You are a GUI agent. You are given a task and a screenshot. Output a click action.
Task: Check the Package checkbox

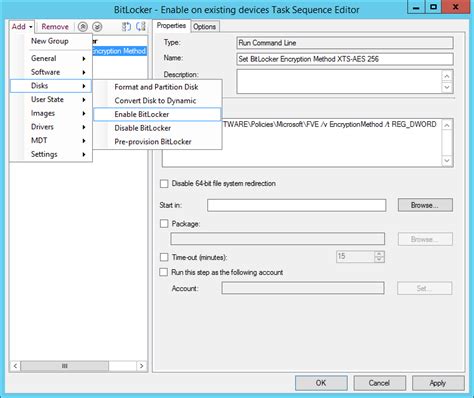(x=164, y=224)
